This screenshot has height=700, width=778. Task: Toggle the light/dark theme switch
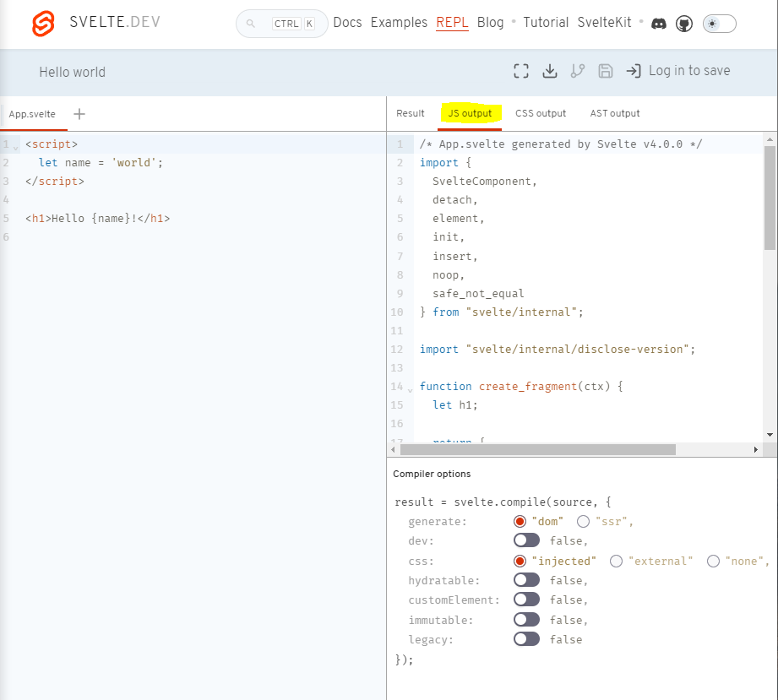click(720, 24)
